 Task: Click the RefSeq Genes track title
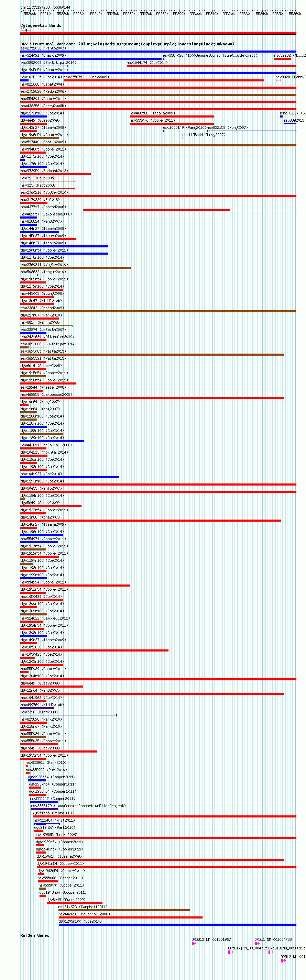tap(35, 935)
